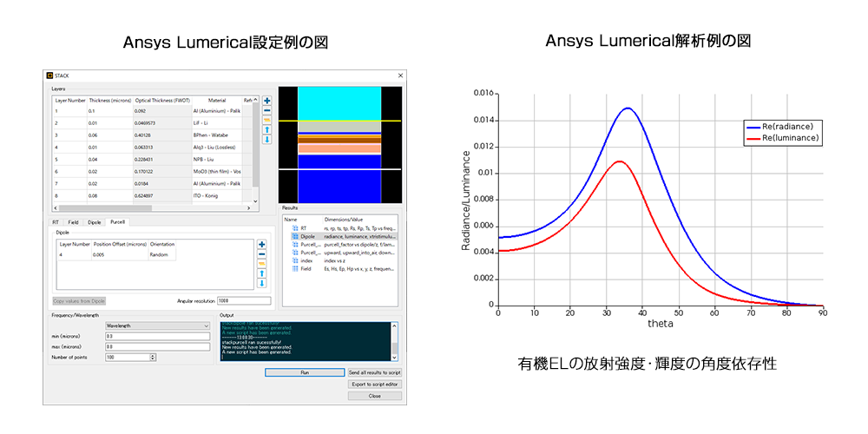Move the dipole down with the Dipole arrow

point(262,283)
